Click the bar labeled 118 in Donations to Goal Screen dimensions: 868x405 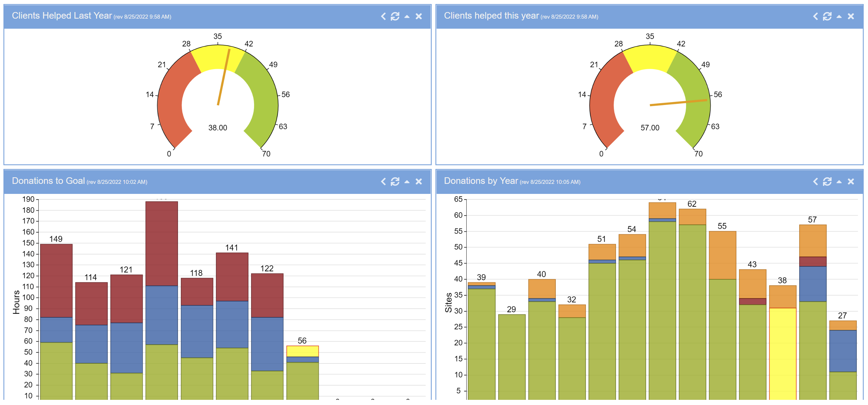pyautogui.click(x=197, y=339)
